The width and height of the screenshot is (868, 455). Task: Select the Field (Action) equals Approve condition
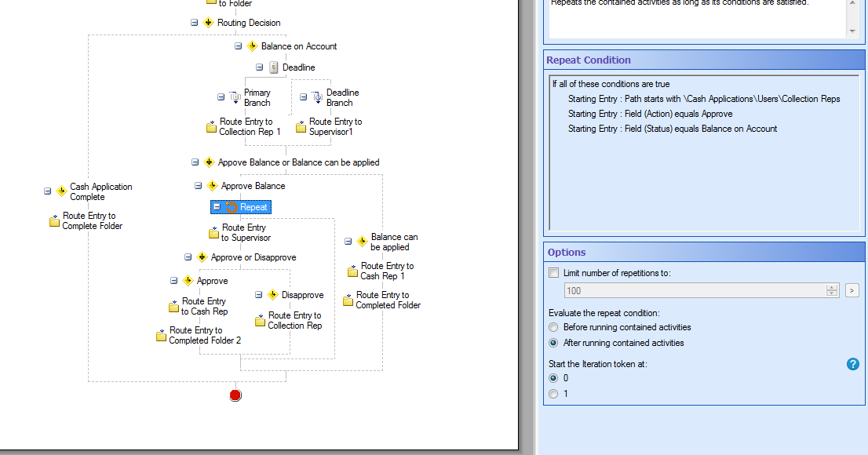pos(650,114)
